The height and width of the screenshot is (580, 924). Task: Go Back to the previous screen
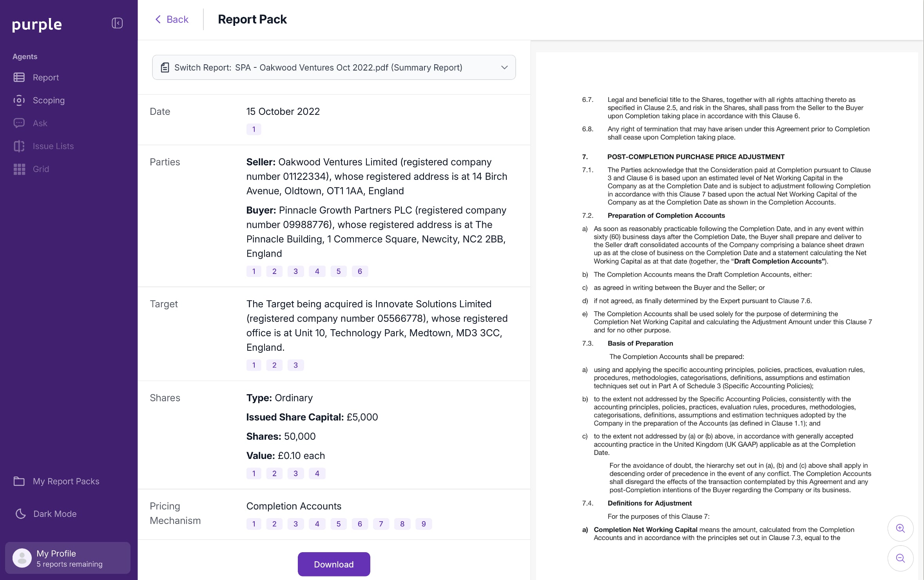point(171,19)
